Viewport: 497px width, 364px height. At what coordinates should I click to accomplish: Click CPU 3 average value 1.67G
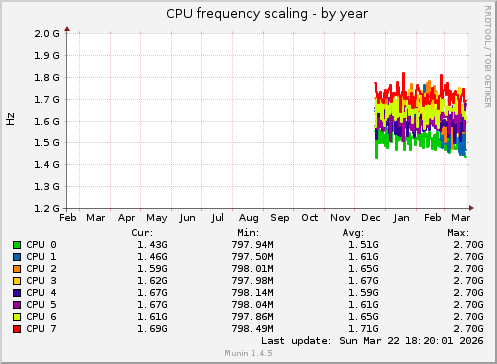[x=363, y=281]
